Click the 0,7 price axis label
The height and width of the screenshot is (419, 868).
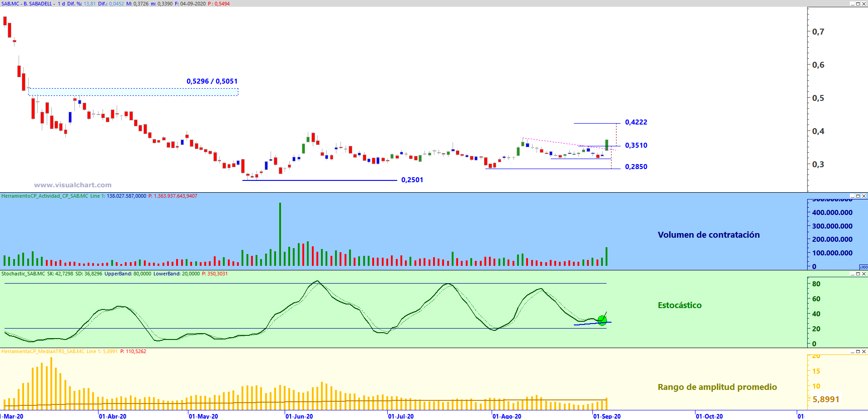tap(818, 32)
